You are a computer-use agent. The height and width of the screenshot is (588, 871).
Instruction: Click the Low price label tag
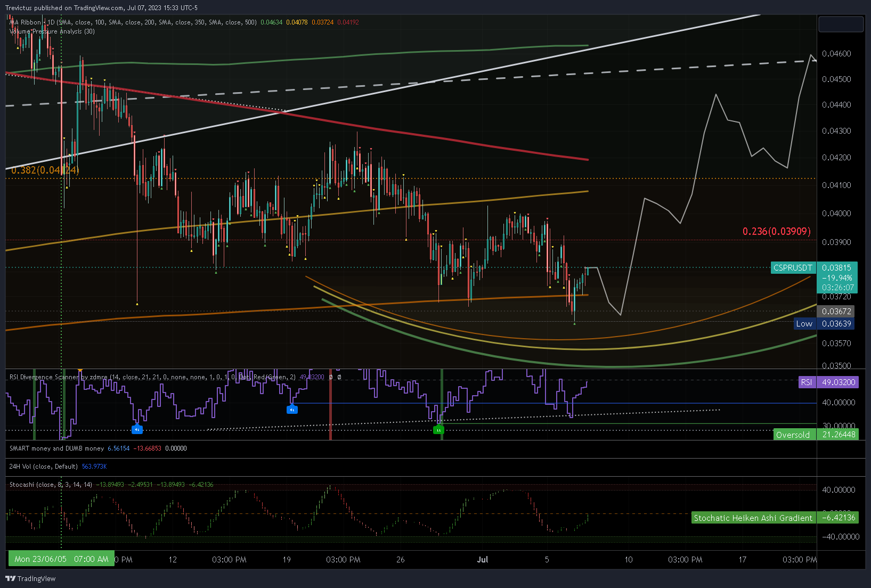(804, 324)
